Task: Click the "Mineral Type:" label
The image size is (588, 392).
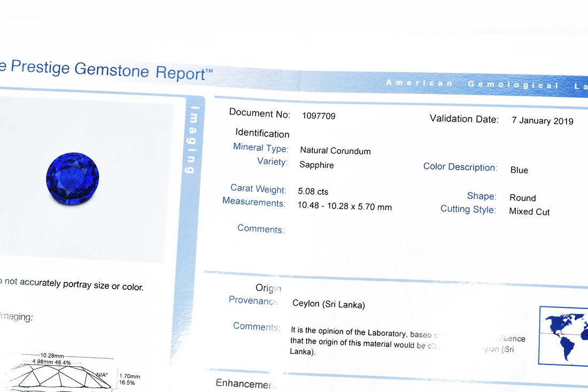Action: pyautogui.click(x=261, y=148)
